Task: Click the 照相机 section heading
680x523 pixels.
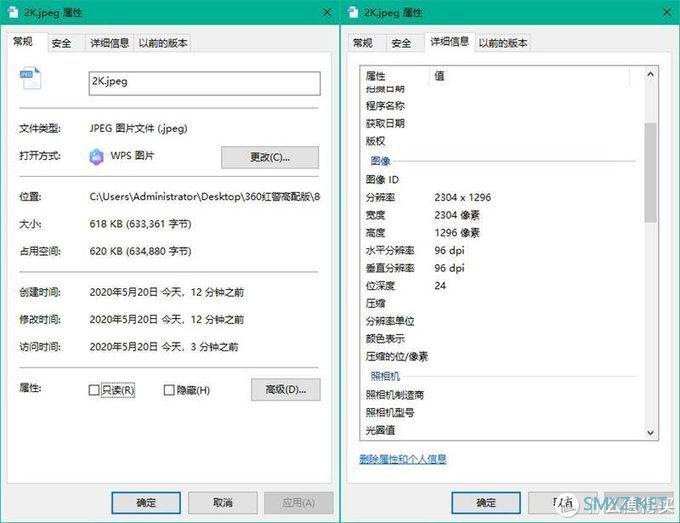Action: tap(385, 376)
